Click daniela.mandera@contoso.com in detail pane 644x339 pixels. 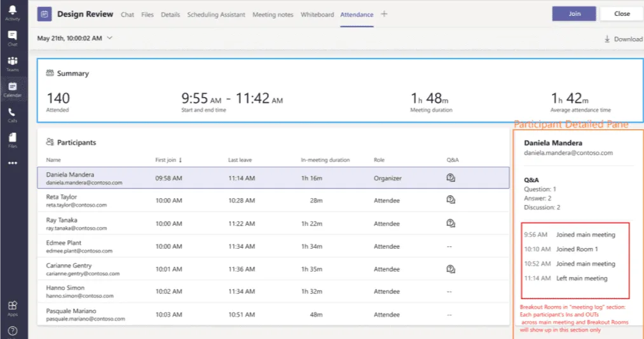coord(568,153)
